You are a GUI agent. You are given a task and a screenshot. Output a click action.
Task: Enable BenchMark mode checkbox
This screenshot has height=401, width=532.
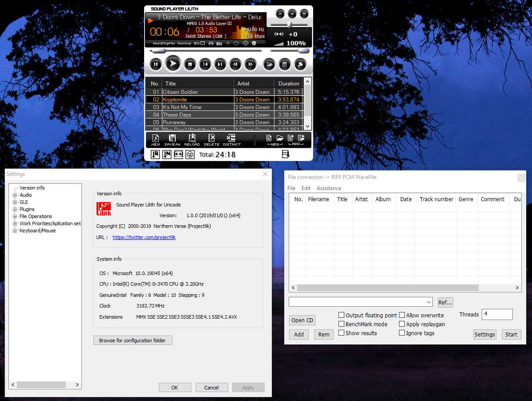pos(342,324)
